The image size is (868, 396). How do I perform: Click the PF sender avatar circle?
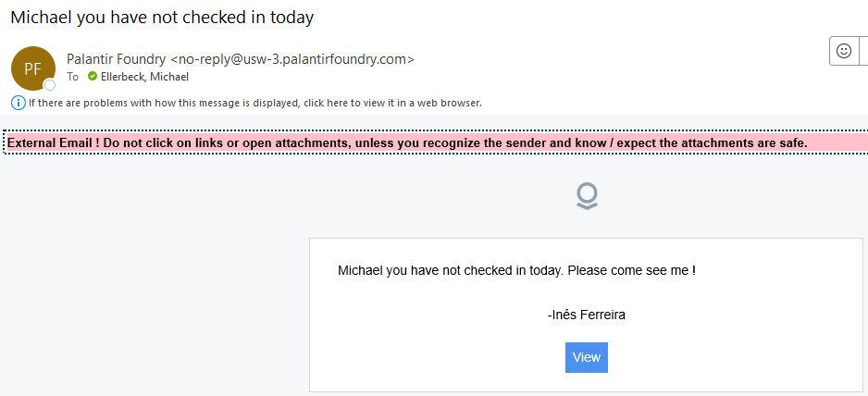pyautogui.click(x=33, y=68)
